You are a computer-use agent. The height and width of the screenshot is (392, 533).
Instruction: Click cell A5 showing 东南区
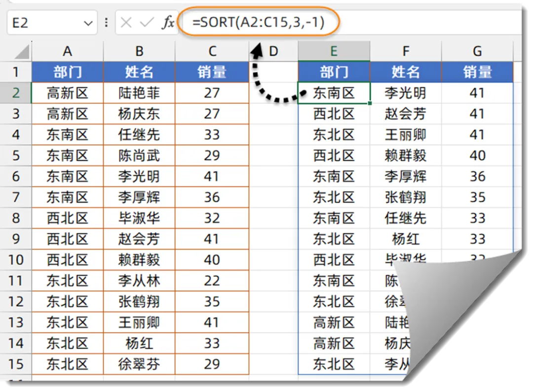pos(67,155)
